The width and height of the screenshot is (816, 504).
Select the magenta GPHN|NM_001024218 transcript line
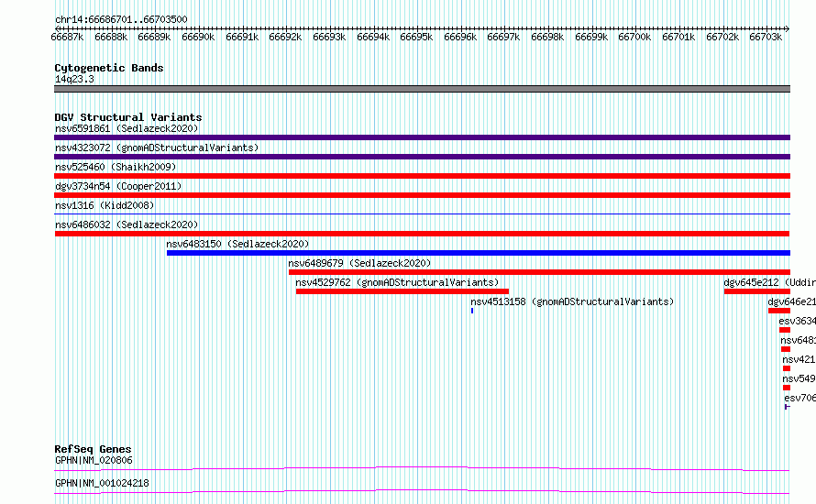point(422,491)
